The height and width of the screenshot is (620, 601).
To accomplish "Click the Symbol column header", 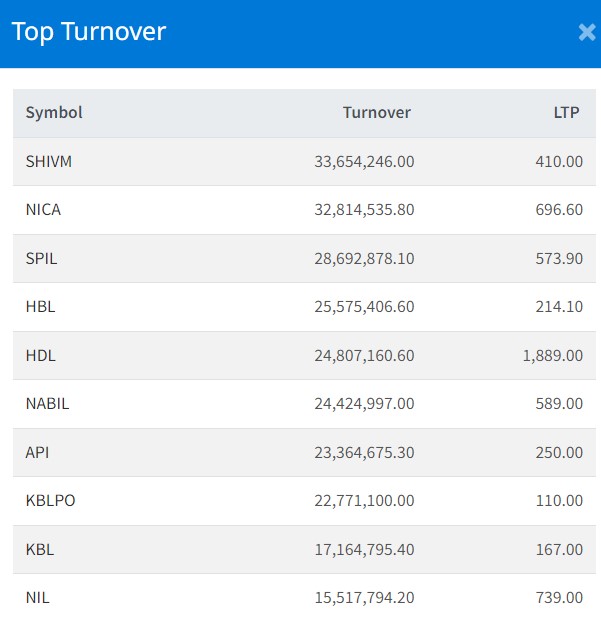I will [x=54, y=113].
